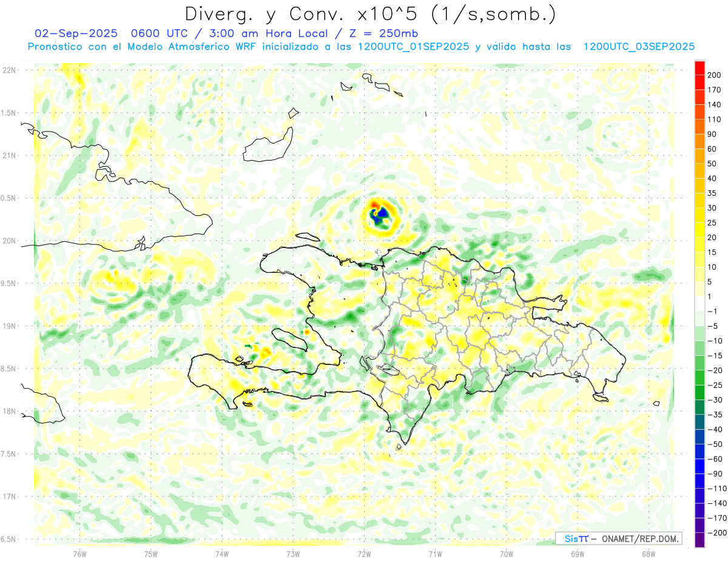Click the '71W' longitude label
This screenshot has width=728, height=562.
pos(435,554)
